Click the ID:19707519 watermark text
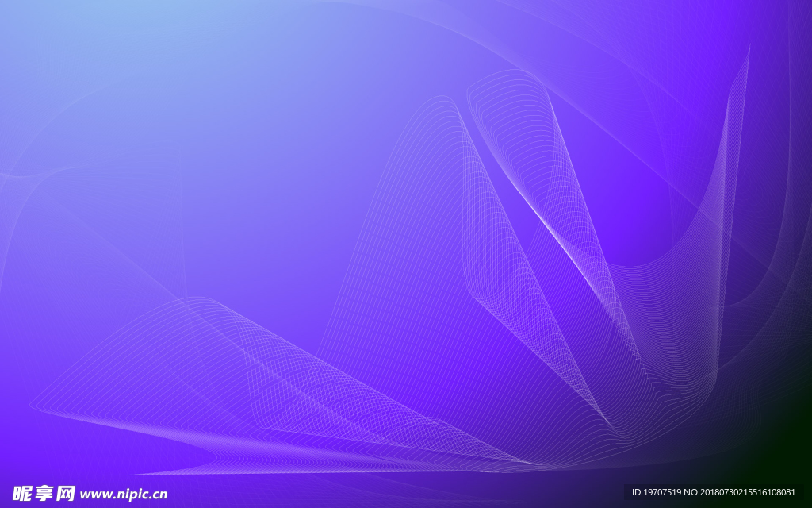The height and width of the screenshot is (508, 812). (x=657, y=492)
